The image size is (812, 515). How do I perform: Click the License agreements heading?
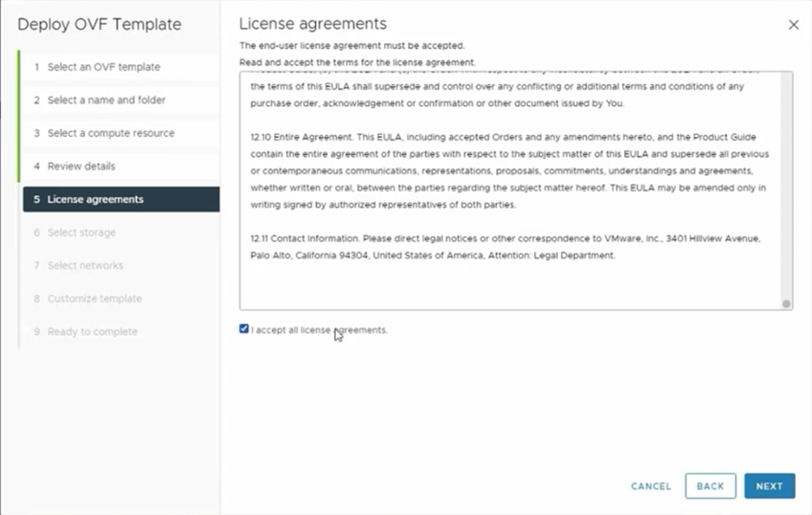(312, 23)
